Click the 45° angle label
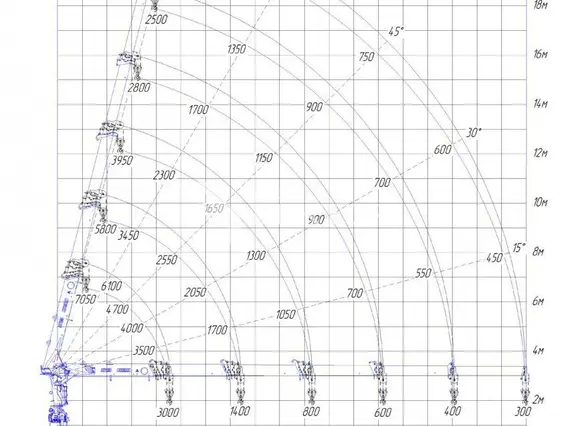Screen dimensions: 568x426 pos(395,32)
